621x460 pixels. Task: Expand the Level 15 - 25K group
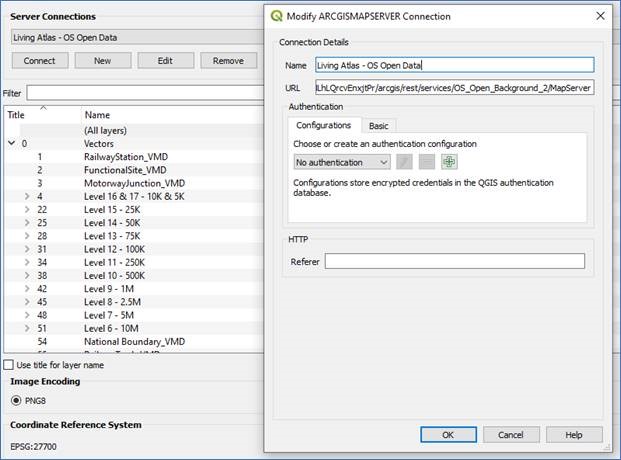point(27,209)
